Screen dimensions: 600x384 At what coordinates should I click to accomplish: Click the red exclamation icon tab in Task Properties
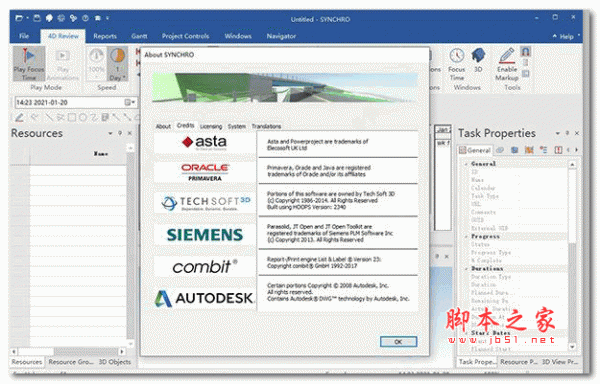[558, 150]
